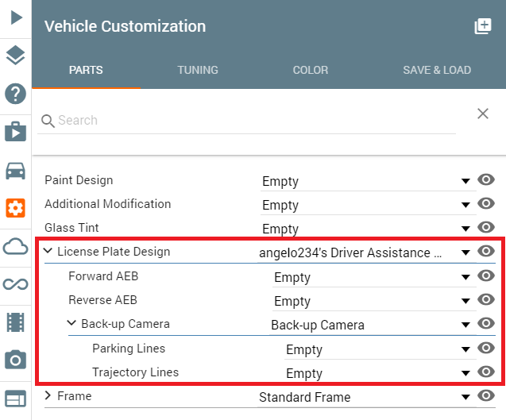Screen dimensions: 506x420
Task: Open the cloud icon in sidebar
Action: [15, 247]
